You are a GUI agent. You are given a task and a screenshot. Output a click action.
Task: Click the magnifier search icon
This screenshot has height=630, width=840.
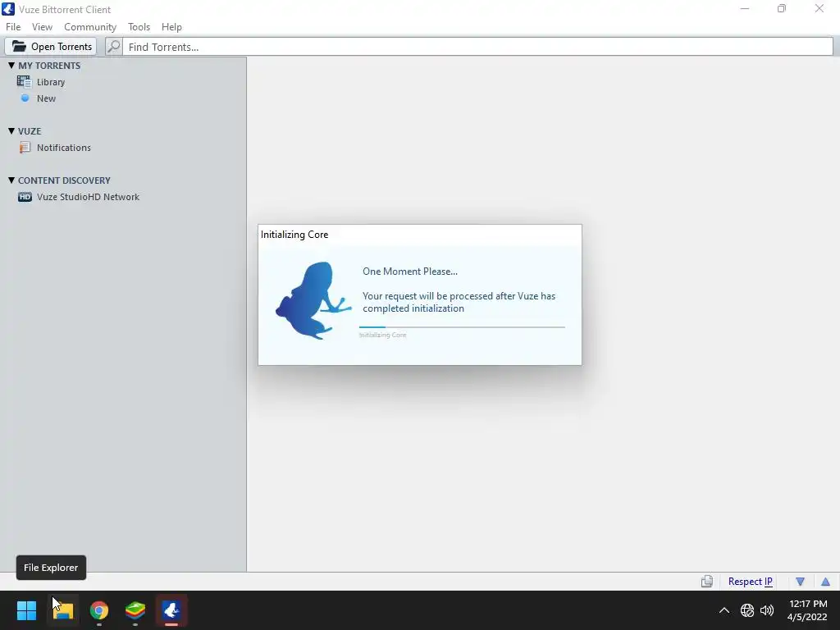pyautogui.click(x=113, y=47)
